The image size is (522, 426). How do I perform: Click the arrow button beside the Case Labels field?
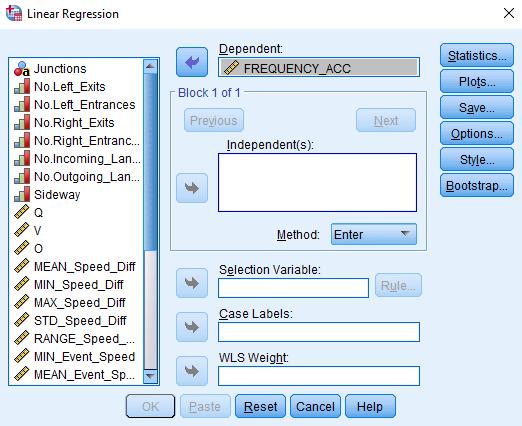[x=192, y=327]
